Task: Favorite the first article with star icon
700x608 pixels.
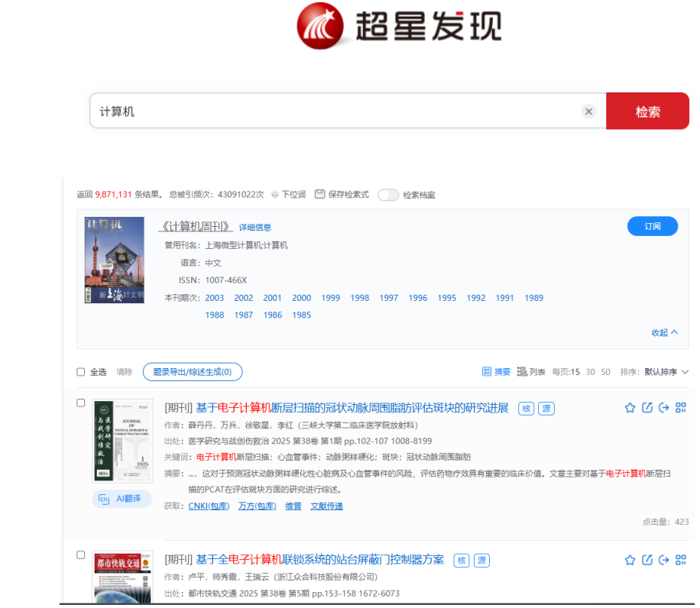Action: tap(630, 408)
